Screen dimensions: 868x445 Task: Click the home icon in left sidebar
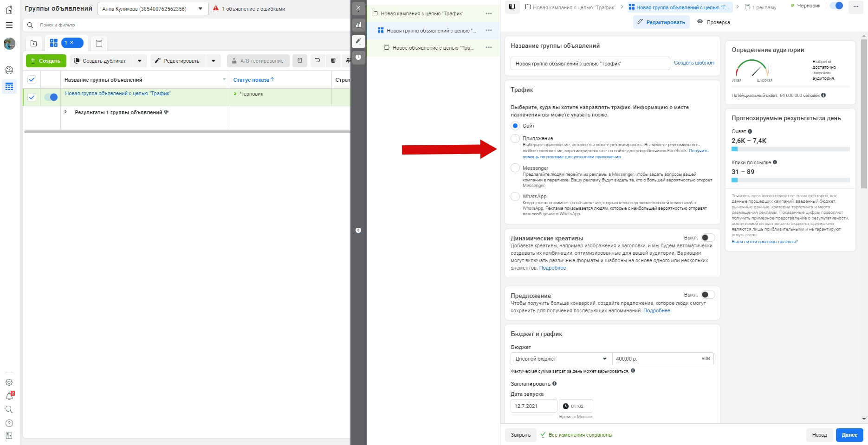pyautogui.click(x=9, y=9)
